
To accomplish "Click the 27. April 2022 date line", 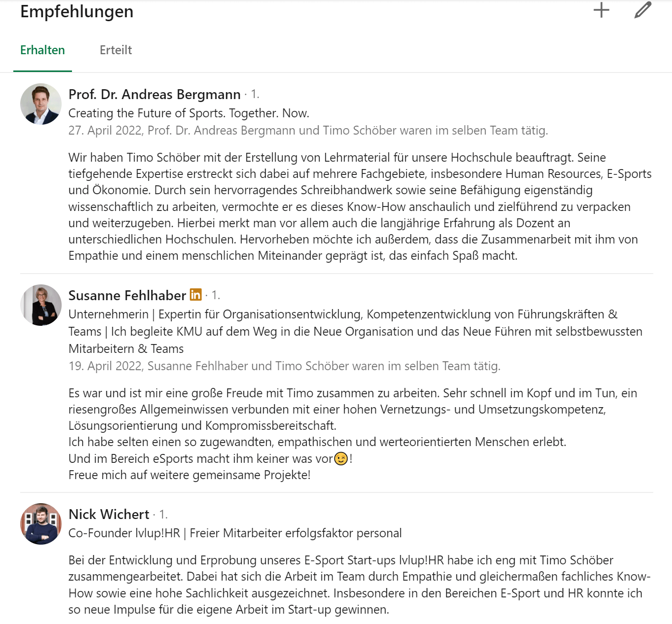I will 308,131.
